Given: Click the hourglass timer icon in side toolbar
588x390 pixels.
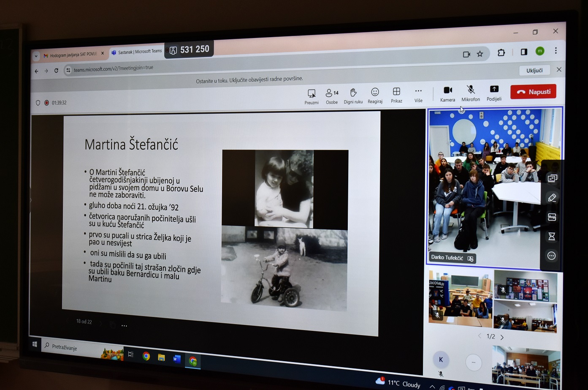Looking at the screenshot, I should [x=551, y=236].
